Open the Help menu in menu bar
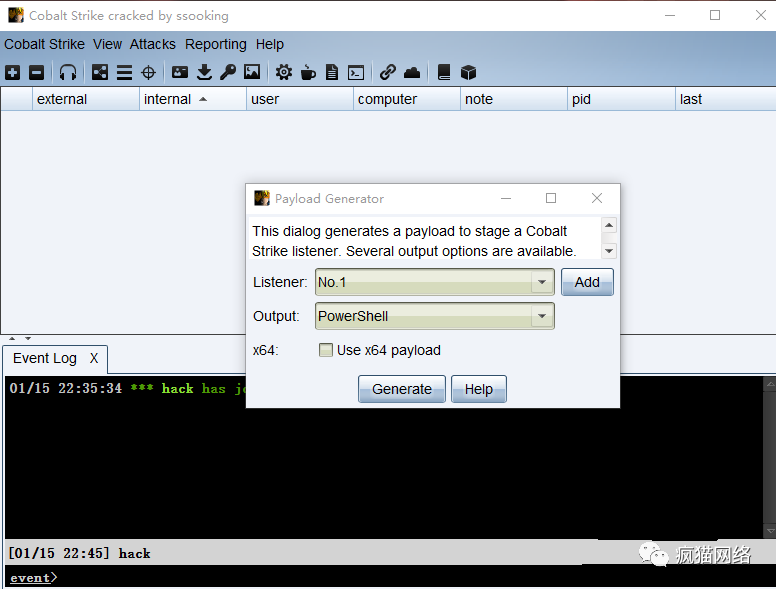The image size is (776, 589). pyautogui.click(x=270, y=45)
